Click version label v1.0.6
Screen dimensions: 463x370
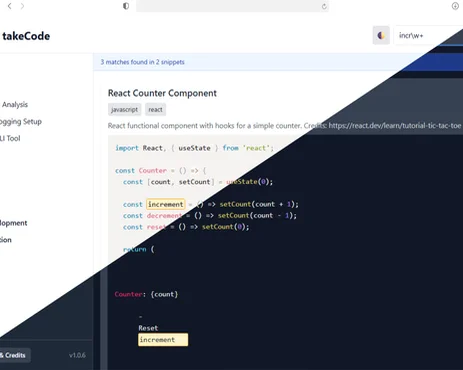coord(77,355)
